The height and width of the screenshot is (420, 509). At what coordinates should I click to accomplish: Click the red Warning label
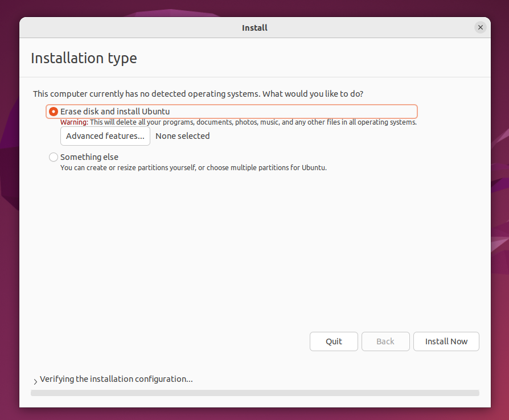click(74, 122)
